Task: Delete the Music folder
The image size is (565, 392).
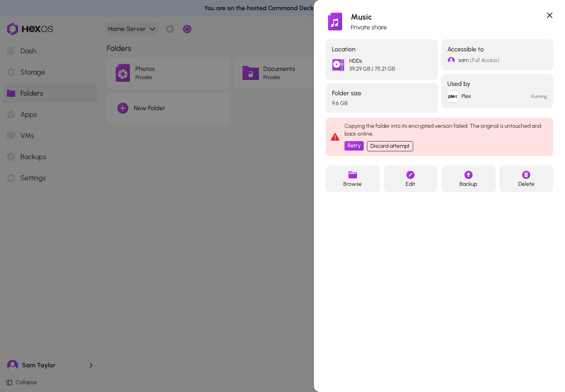Action: tap(526, 179)
